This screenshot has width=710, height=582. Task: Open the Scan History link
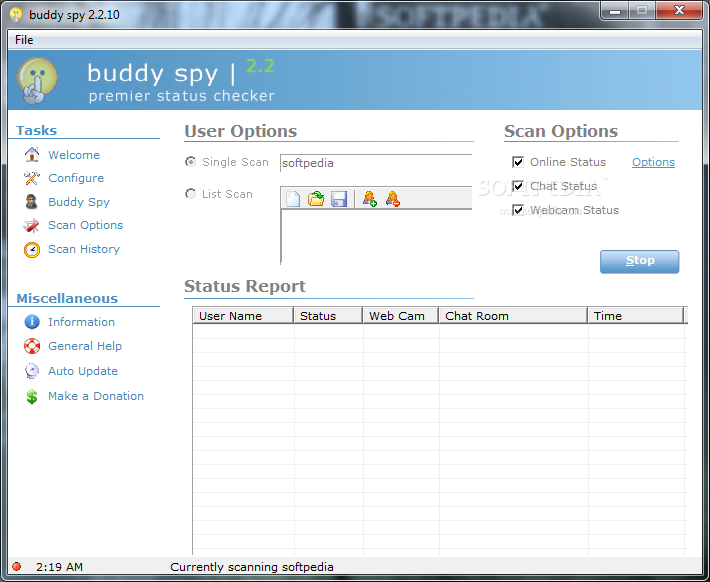[x=84, y=249]
